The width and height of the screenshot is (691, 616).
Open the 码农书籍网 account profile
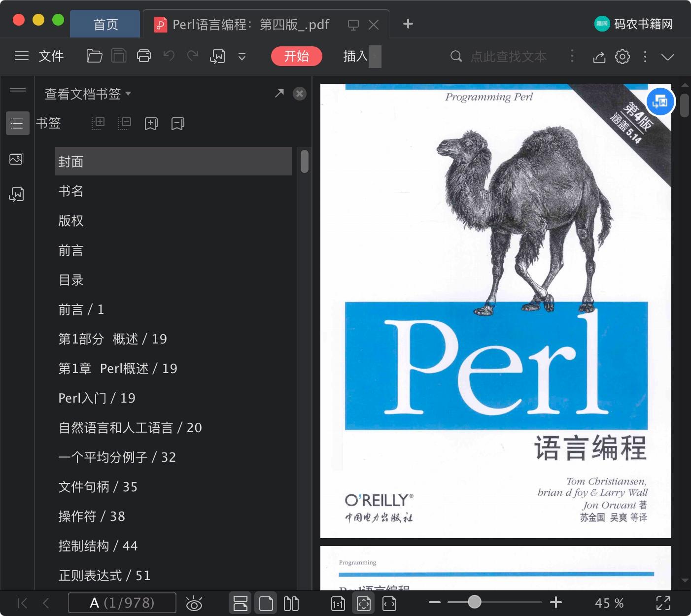(x=634, y=24)
